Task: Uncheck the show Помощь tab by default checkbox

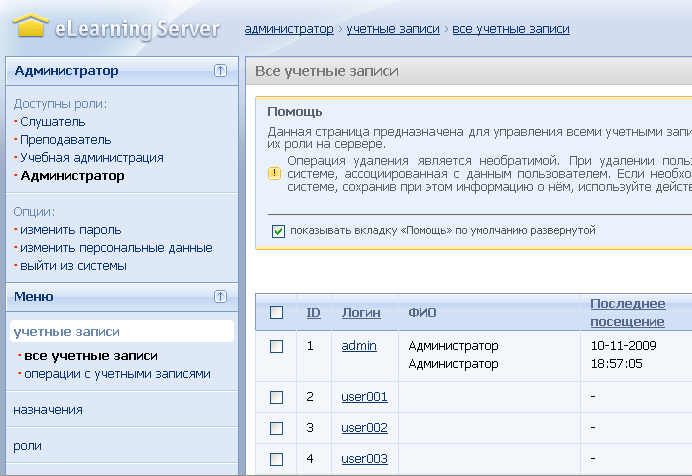Action: tap(278, 231)
